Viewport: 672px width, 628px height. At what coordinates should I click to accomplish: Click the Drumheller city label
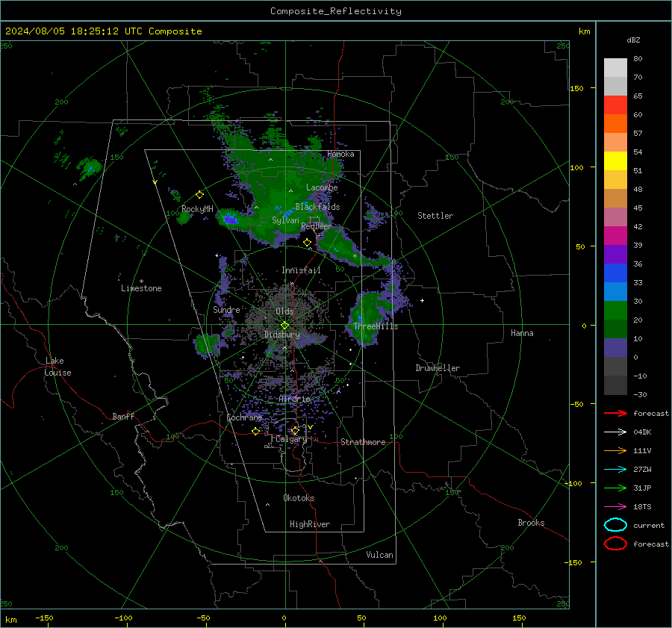click(438, 368)
